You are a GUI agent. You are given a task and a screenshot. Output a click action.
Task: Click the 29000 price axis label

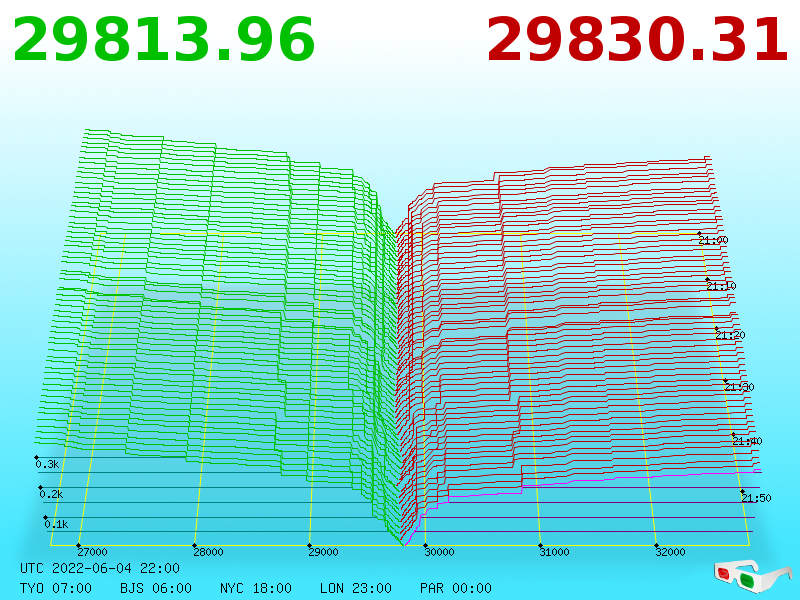pyautogui.click(x=323, y=552)
